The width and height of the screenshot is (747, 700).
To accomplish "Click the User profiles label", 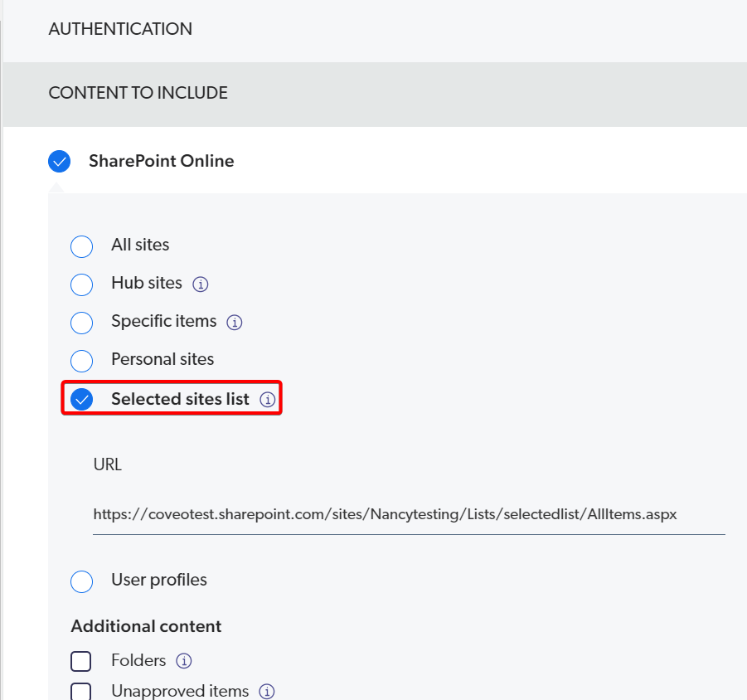I will pyautogui.click(x=159, y=580).
